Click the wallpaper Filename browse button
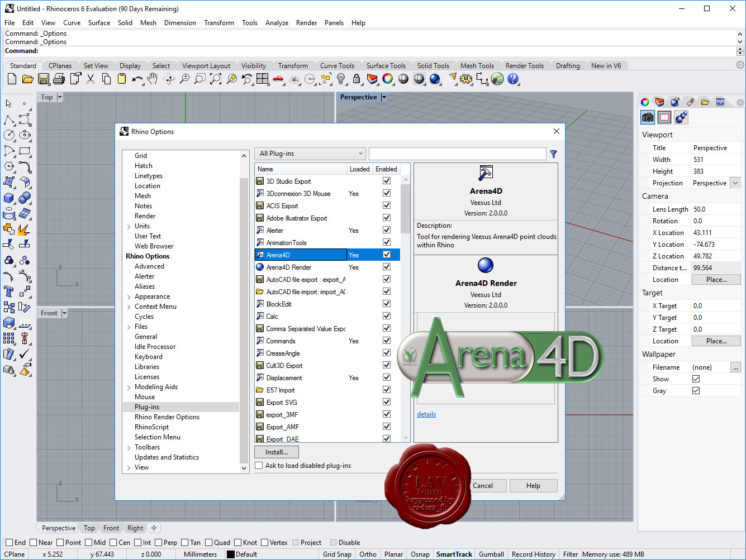 [735, 367]
